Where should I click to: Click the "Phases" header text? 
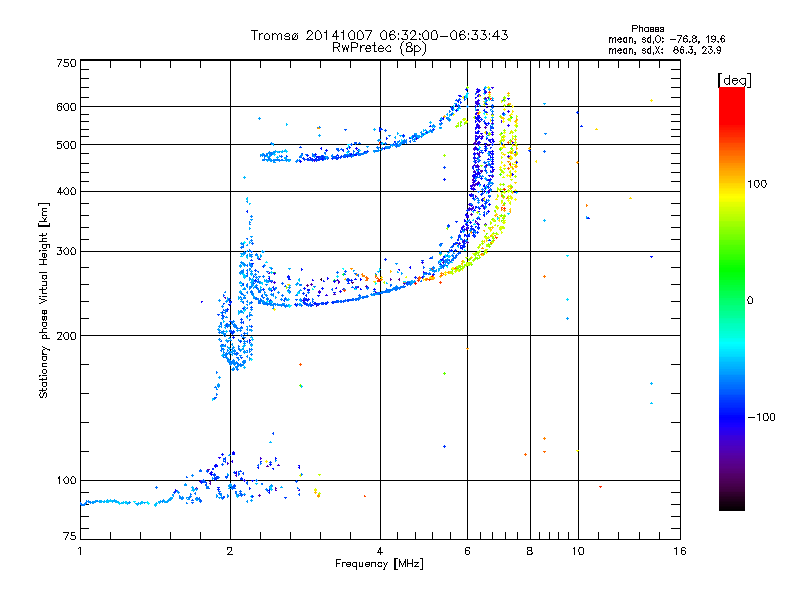[x=647, y=29]
